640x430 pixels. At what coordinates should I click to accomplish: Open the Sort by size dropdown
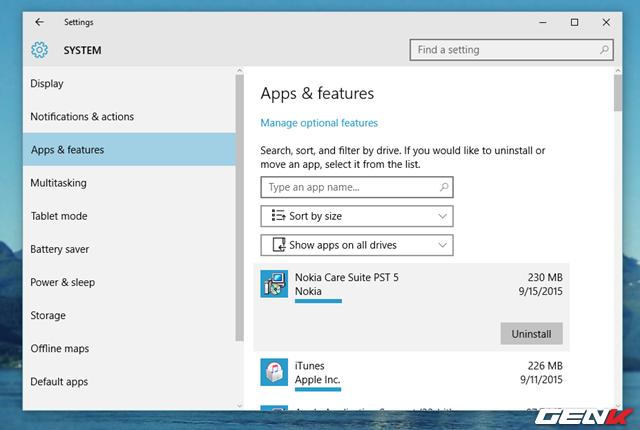click(x=357, y=216)
